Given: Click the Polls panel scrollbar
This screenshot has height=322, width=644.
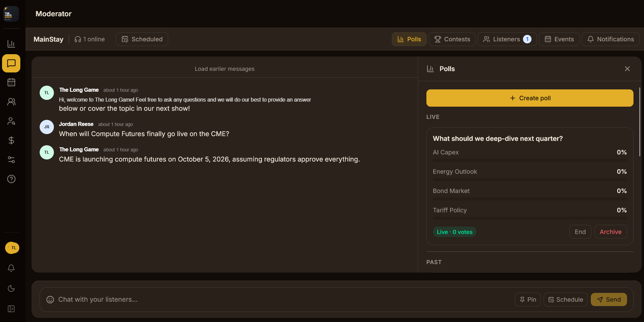Looking at the screenshot, I should 640,122.
